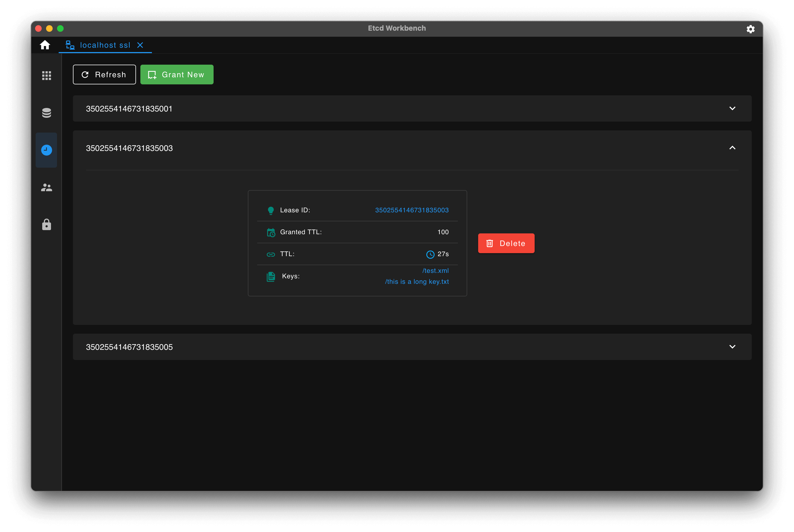Open settings gear in title bar

(x=750, y=29)
